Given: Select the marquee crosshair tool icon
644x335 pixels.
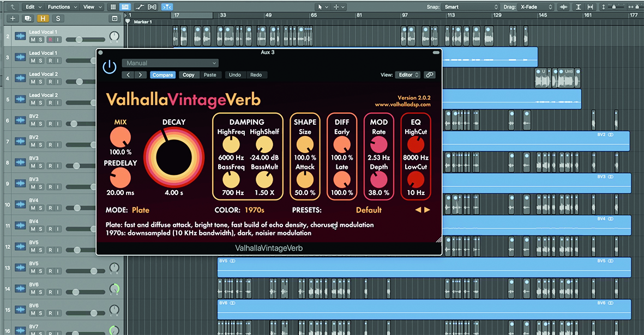Looking at the screenshot, I should coord(336,7).
